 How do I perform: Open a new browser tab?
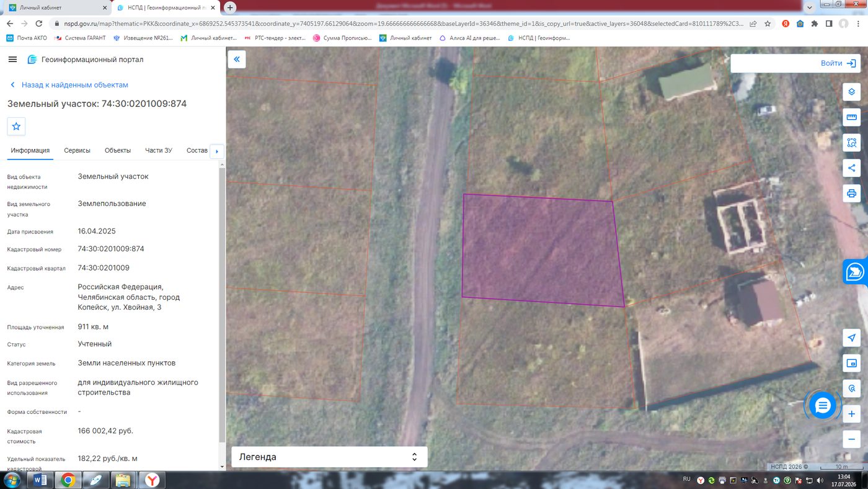(x=230, y=7)
